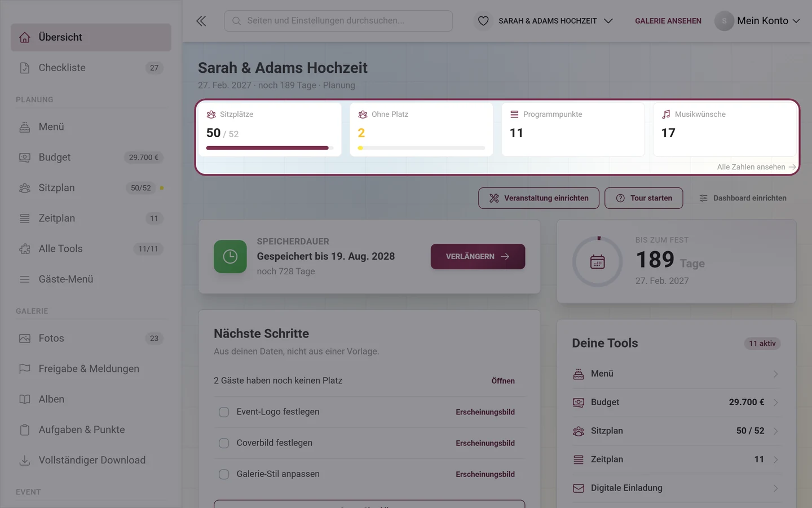This screenshot has width=812, height=508.
Task: Click the 29.700 € badge in sidebar
Action: tap(144, 157)
